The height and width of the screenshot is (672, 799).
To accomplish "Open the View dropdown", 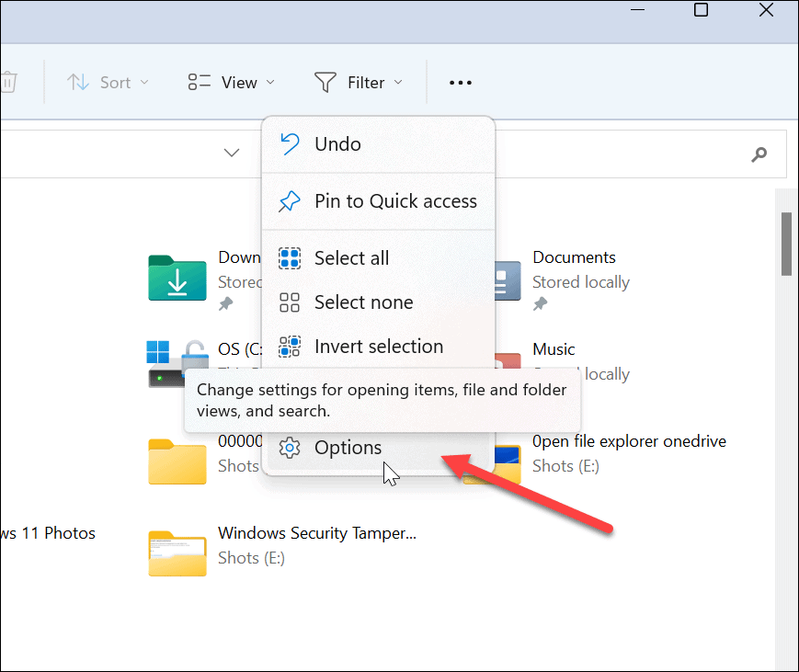I will click(232, 82).
